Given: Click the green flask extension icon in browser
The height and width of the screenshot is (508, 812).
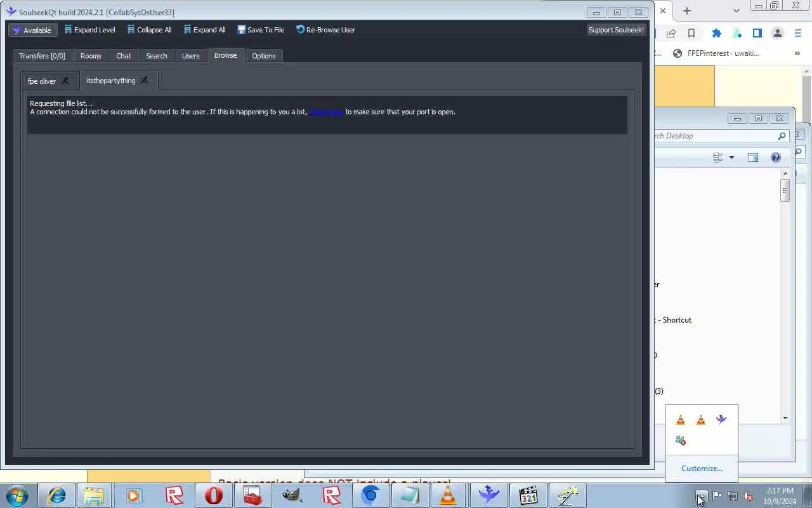Looking at the screenshot, I should coord(737,33).
